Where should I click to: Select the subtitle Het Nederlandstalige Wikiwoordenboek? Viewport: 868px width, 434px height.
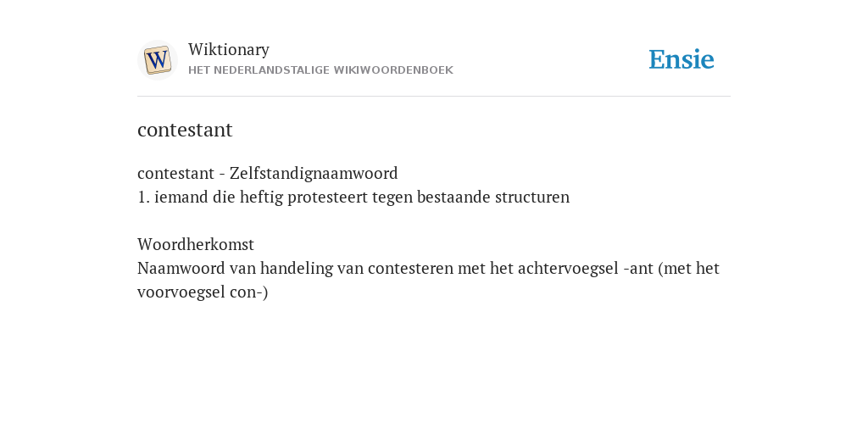click(320, 70)
